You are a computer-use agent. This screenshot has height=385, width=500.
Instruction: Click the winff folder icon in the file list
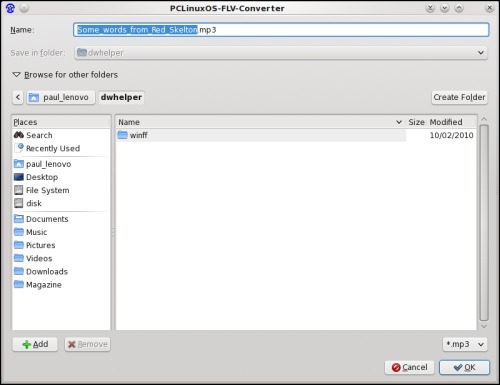(x=123, y=135)
